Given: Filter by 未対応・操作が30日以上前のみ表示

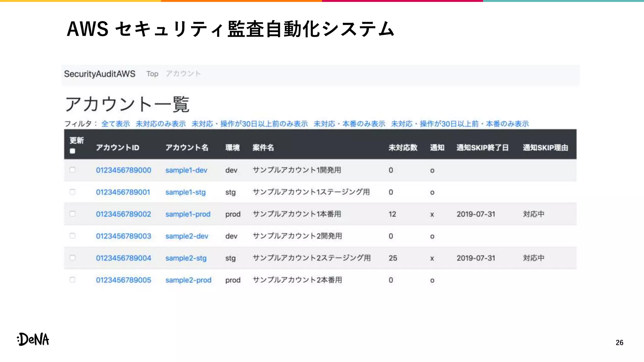Looking at the screenshot, I should tap(250, 124).
